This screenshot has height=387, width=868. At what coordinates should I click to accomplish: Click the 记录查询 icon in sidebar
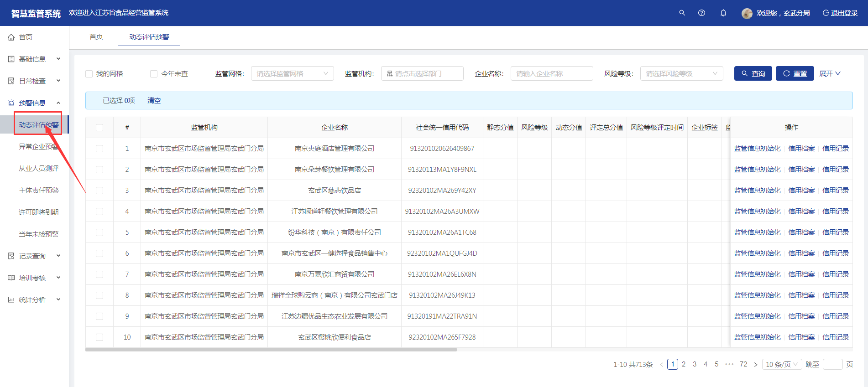11,256
